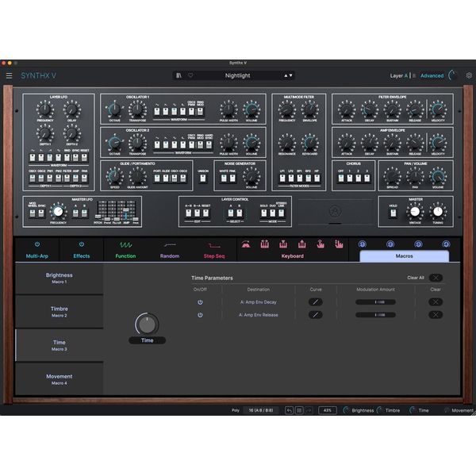Toggle power for Amp Env Decay row
476x476 pixels.
200,302
